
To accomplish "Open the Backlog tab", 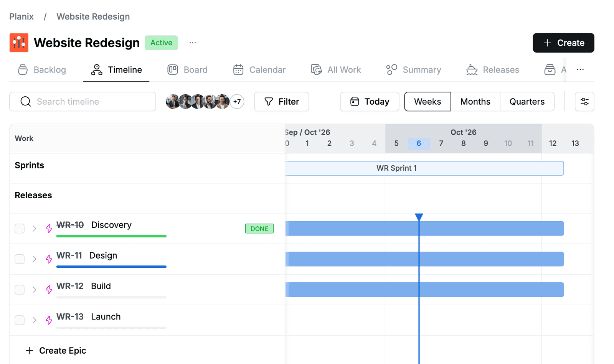I will tap(42, 70).
